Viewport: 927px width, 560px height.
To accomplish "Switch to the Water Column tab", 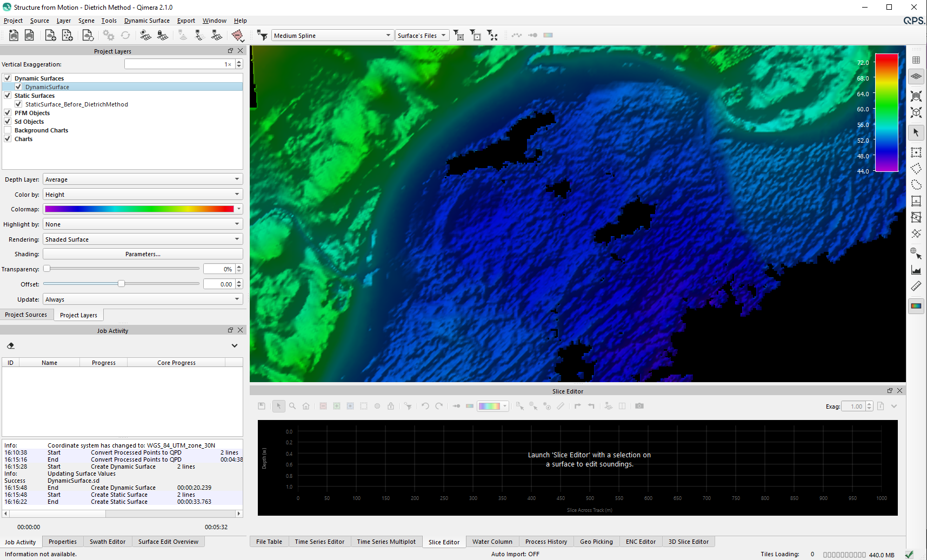I will click(x=492, y=542).
